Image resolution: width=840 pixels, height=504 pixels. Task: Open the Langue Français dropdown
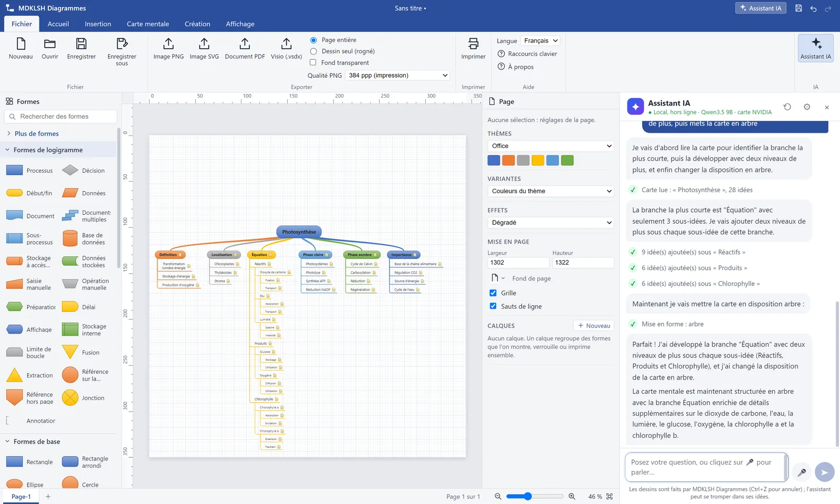(540, 41)
